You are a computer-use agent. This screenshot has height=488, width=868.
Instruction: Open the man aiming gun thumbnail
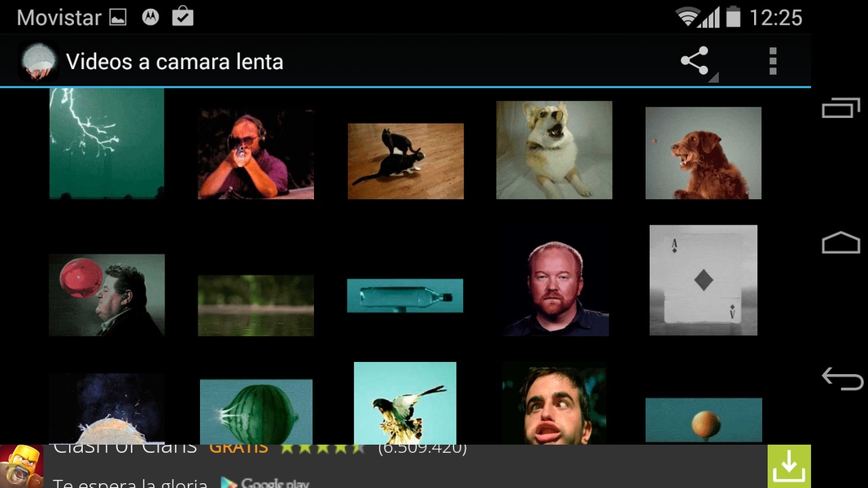point(255,154)
